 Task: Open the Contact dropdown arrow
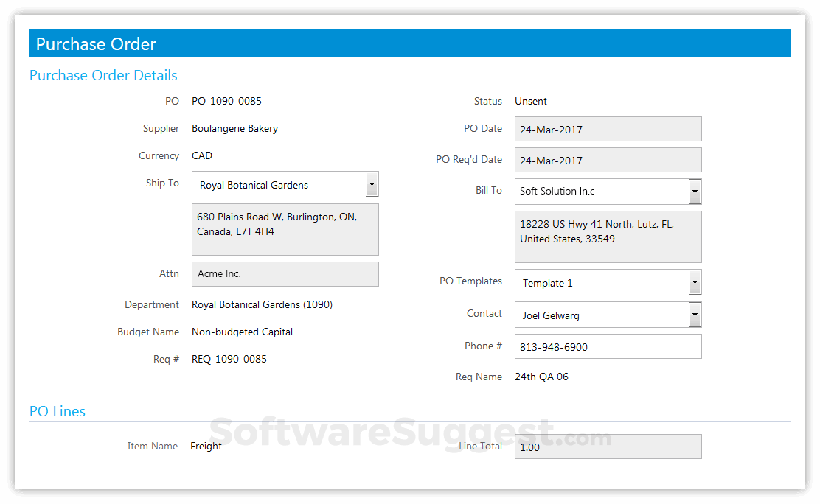pos(694,315)
